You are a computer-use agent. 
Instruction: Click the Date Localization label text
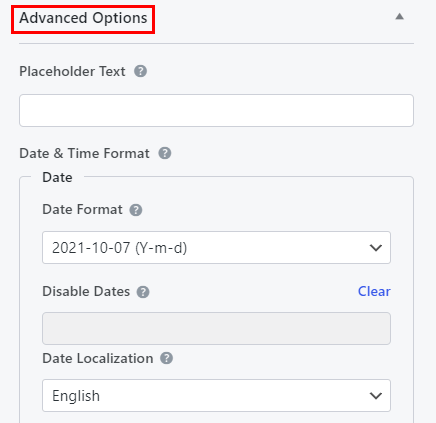click(x=98, y=358)
